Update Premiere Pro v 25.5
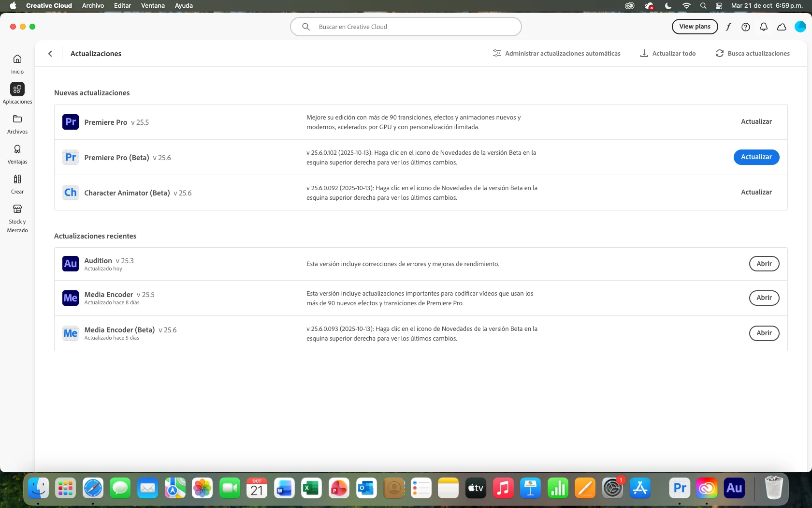 pyautogui.click(x=756, y=121)
